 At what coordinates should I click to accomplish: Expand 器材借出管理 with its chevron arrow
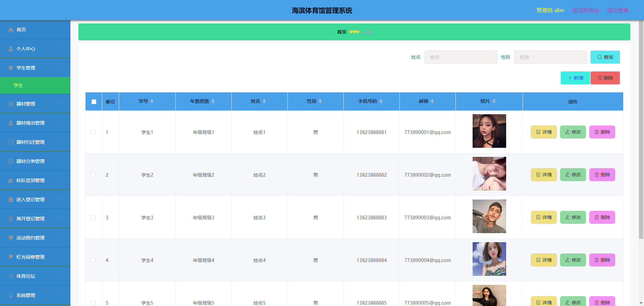[62, 123]
